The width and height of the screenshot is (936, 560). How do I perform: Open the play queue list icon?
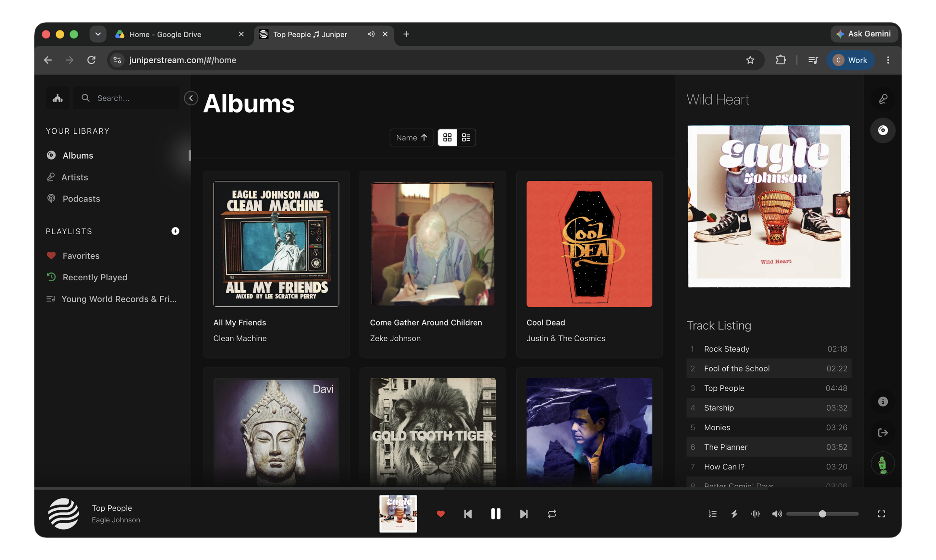(x=712, y=514)
